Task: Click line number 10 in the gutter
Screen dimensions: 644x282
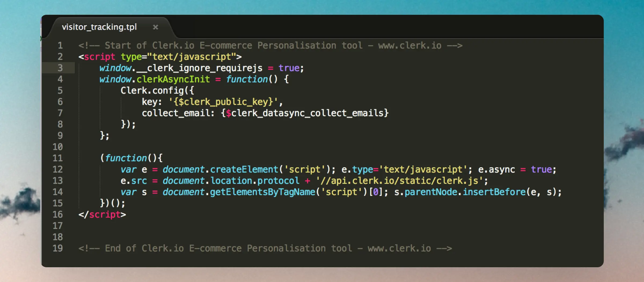Action: coord(57,147)
